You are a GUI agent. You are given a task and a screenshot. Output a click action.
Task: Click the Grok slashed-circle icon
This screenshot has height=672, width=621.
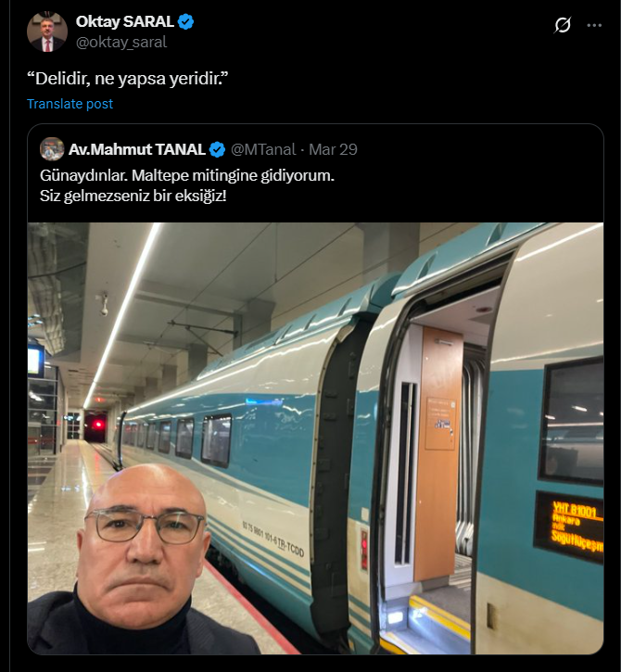click(563, 25)
